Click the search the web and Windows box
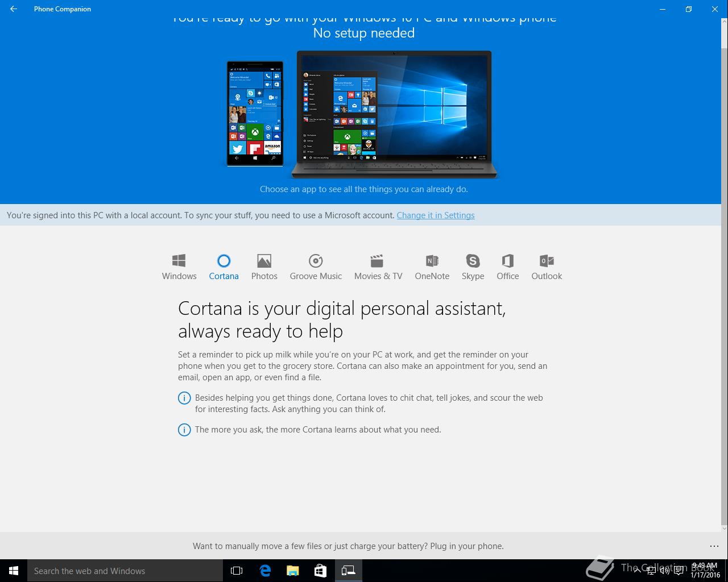Image resolution: width=728 pixels, height=582 pixels. coord(125,571)
